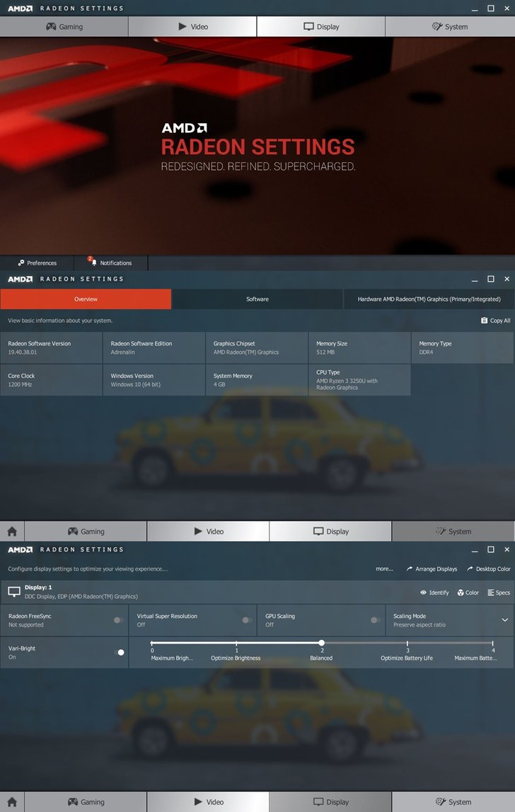515x812 pixels.
Task: Click Home icon below the Display settings window
Action: (x=12, y=801)
